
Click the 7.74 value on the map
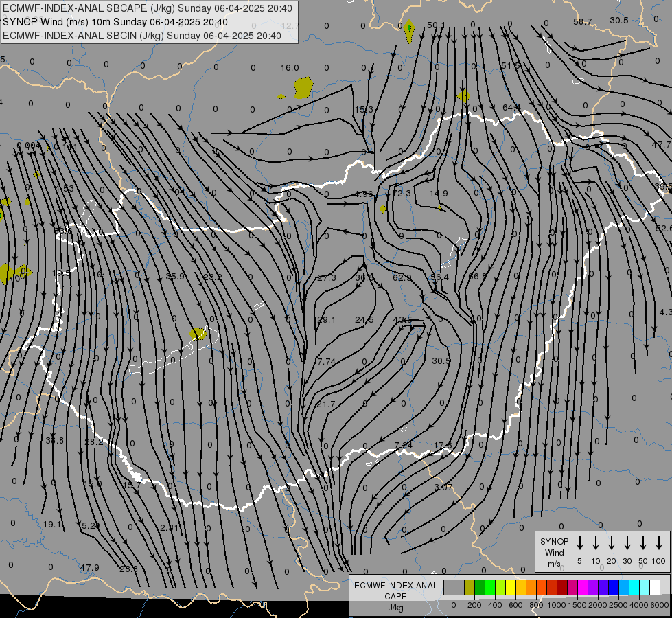click(326, 362)
